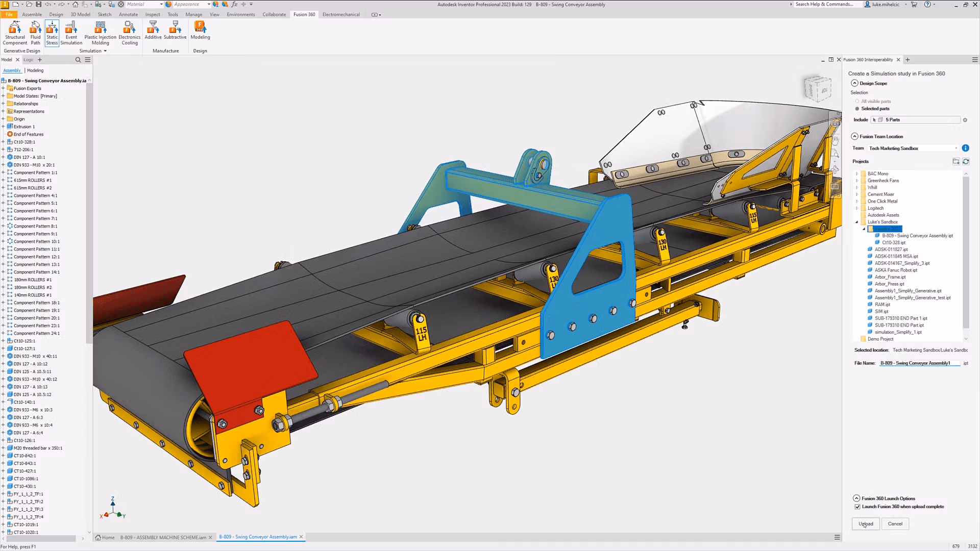Close the Swing Conveyor Assembly document tab
Viewport: 980px width, 551px height.
(x=301, y=537)
